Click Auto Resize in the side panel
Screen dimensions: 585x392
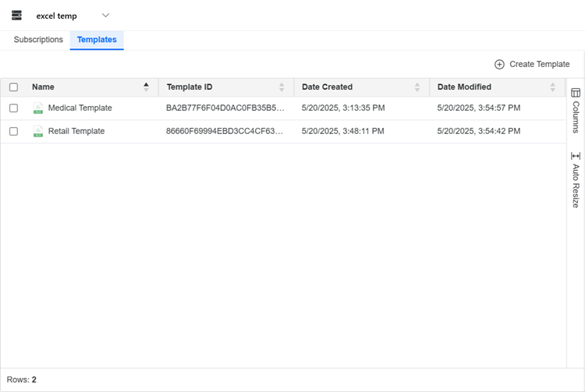tap(576, 179)
